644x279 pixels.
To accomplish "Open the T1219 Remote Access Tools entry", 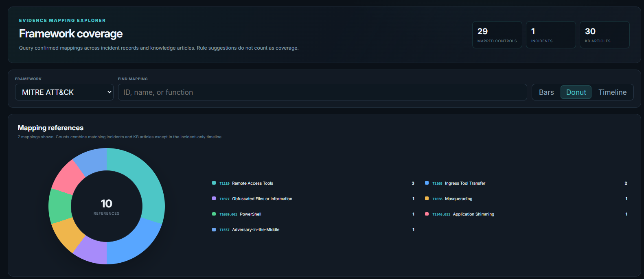I will tap(313, 183).
